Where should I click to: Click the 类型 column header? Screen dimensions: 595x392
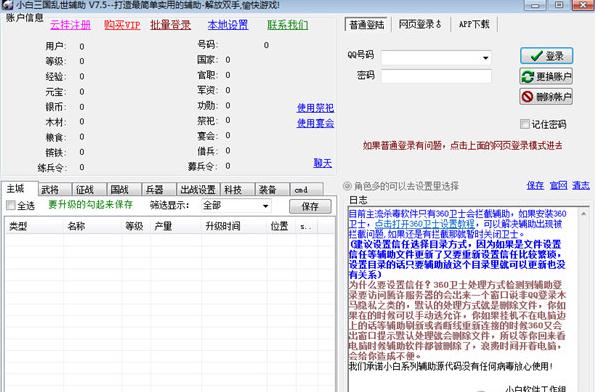35,227
